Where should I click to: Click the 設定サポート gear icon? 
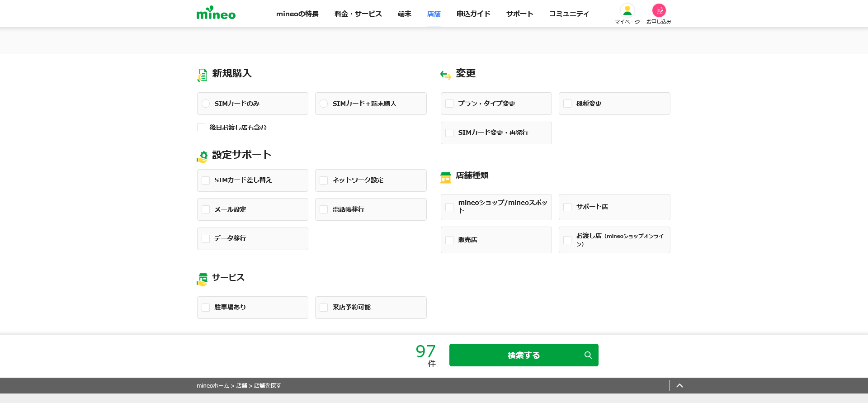coord(202,156)
